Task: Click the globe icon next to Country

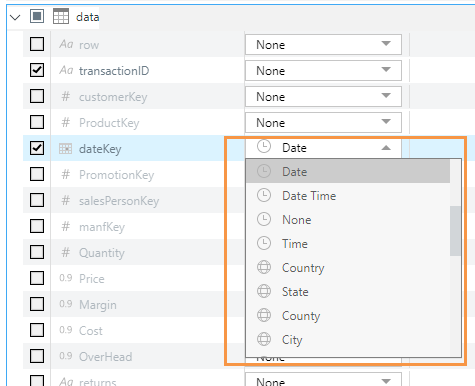Action: click(264, 267)
